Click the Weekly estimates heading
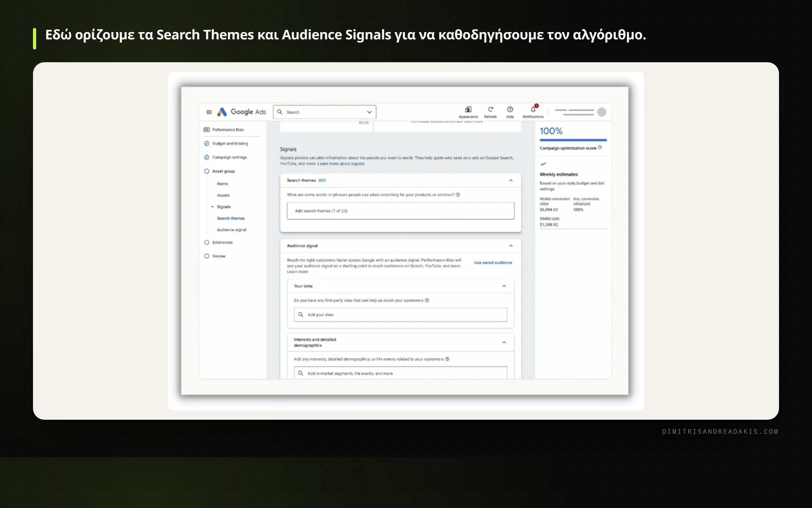This screenshot has width=812, height=508. point(558,174)
